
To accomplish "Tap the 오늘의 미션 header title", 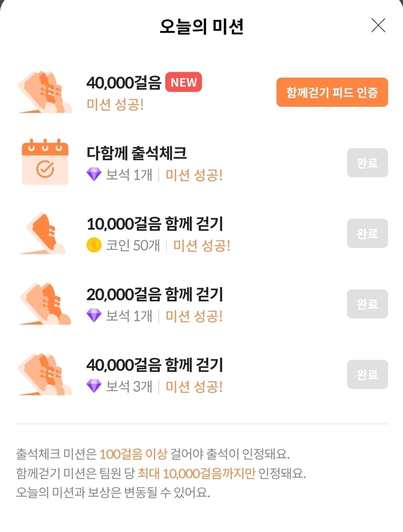I will click(201, 26).
